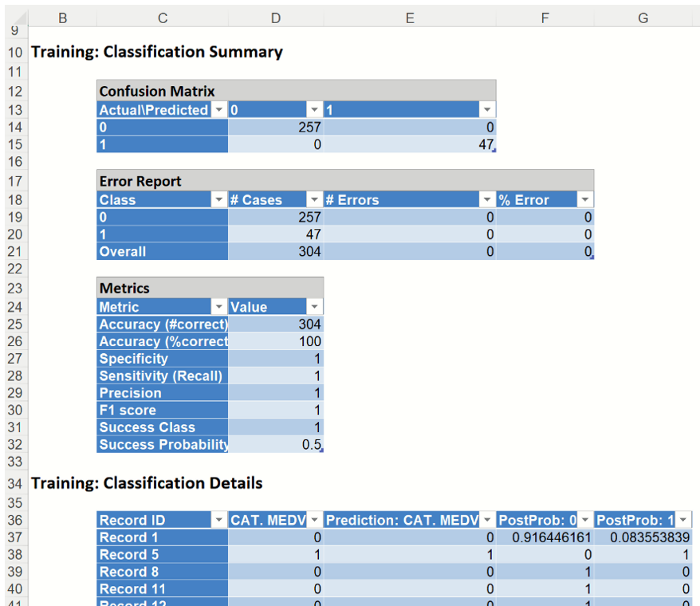Open the Record ID filter dropdown

(x=218, y=521)
